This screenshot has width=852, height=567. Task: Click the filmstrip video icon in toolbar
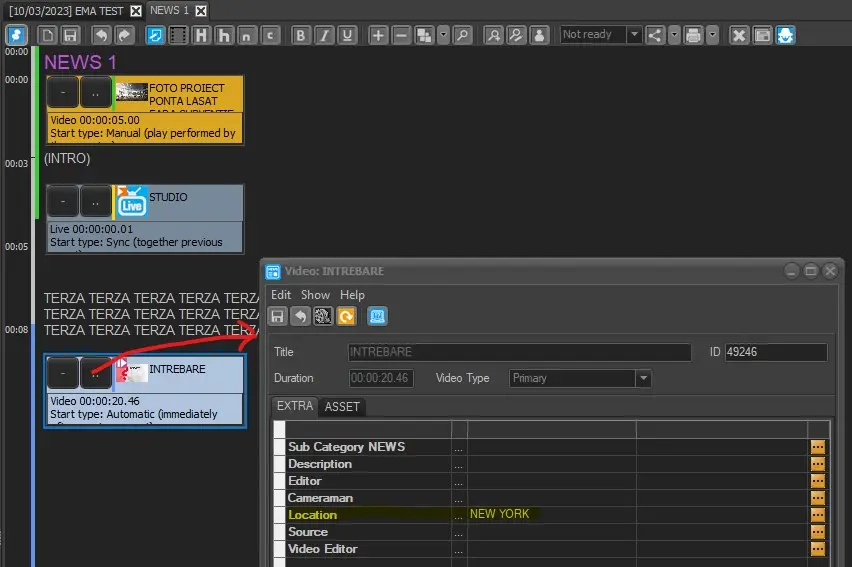point(179,35)
